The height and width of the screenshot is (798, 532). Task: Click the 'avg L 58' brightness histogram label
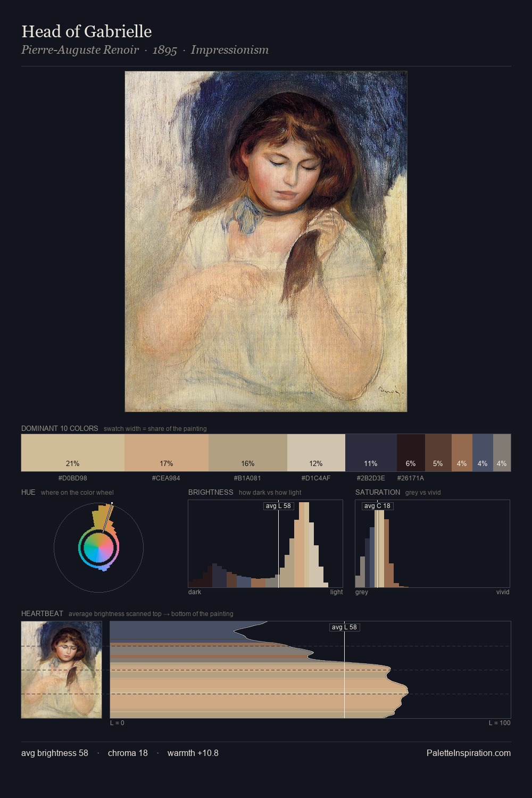(x=279, y=506)
